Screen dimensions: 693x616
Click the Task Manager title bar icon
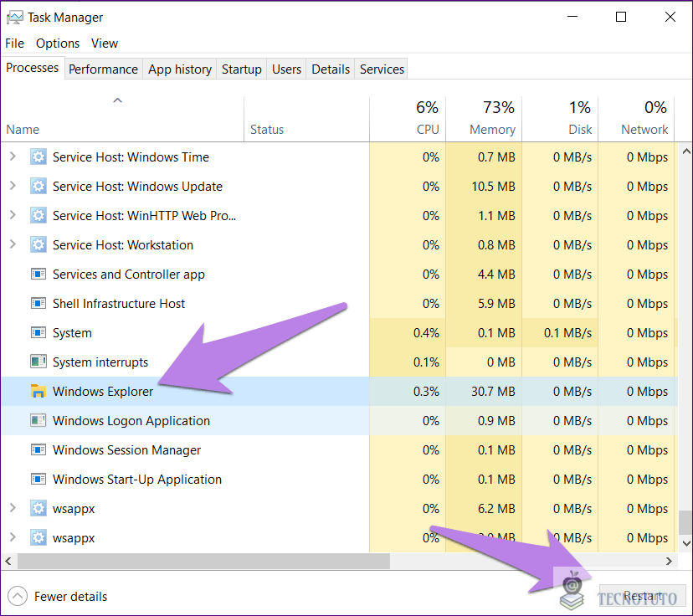[x=14, y=18]
